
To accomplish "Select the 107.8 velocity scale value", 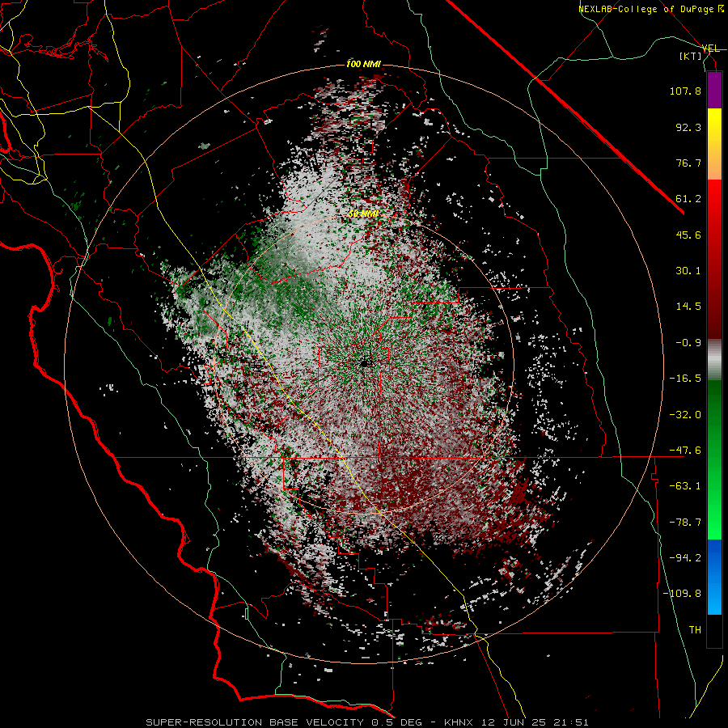I will pos(685,91).
